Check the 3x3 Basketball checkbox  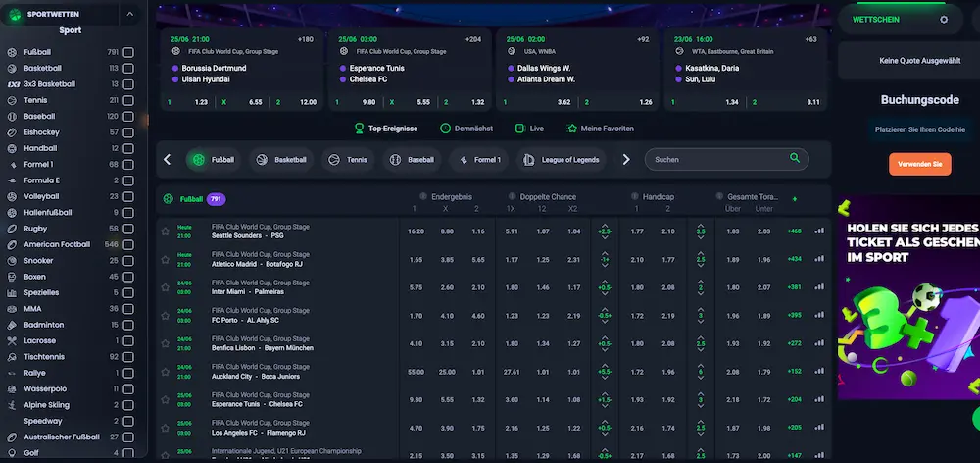pyautogui.click(x=128, y=84)
